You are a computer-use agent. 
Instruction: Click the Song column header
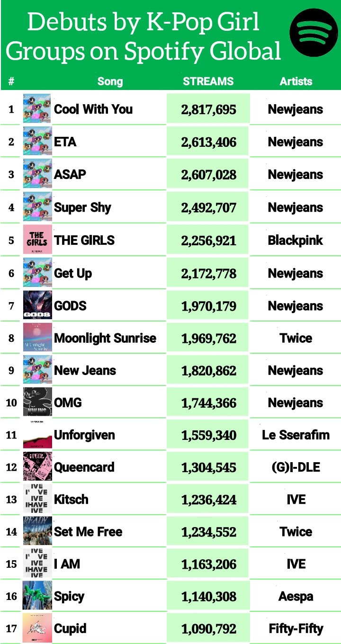(110, 81)
